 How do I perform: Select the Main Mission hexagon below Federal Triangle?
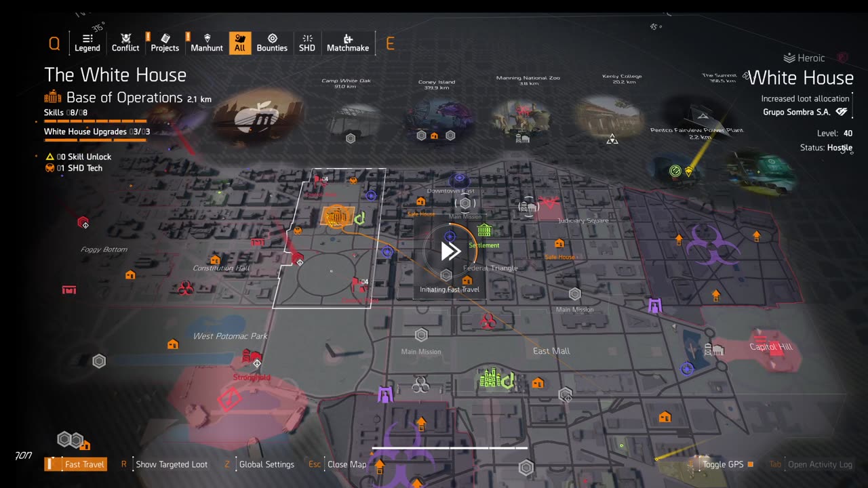pos(421,335)
